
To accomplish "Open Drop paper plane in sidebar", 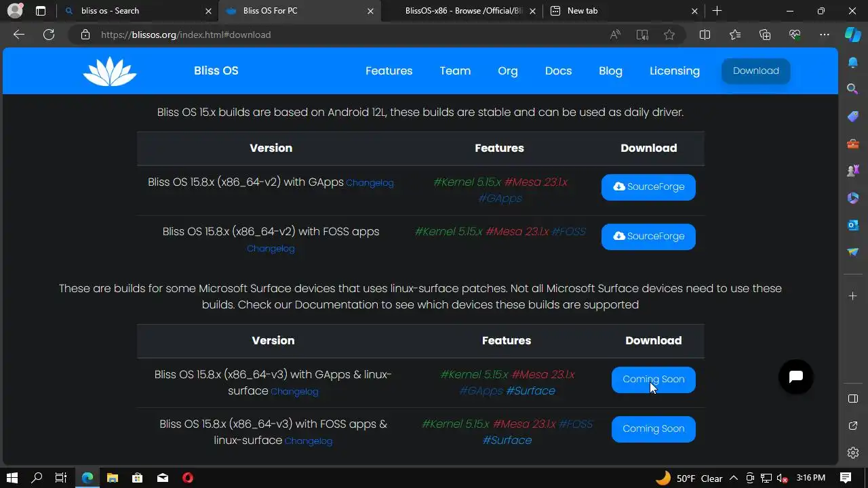I will pyautogui.click(x=853, y=252).
